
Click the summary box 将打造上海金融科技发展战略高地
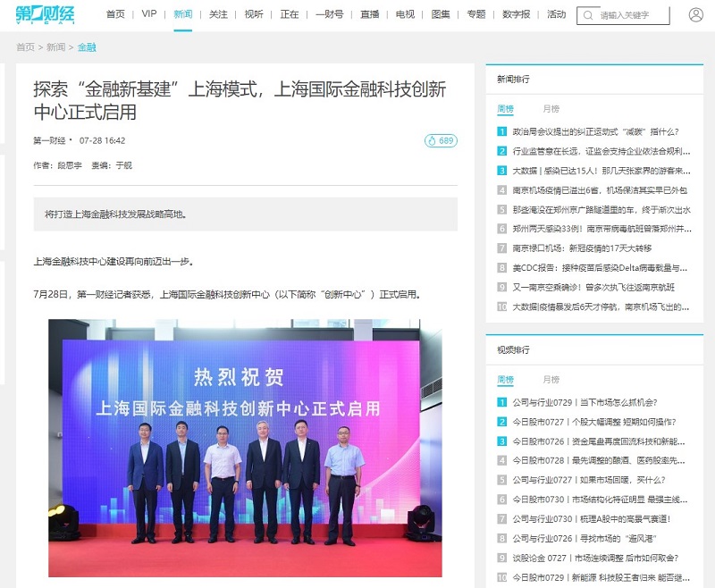245,214
